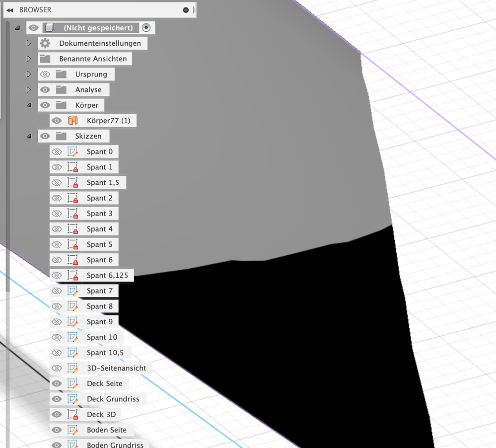Viewport: 496px width, 448px height.
Task: Click the locked sketch icon of Spant 6,125
Action: [x=73, y=275]
